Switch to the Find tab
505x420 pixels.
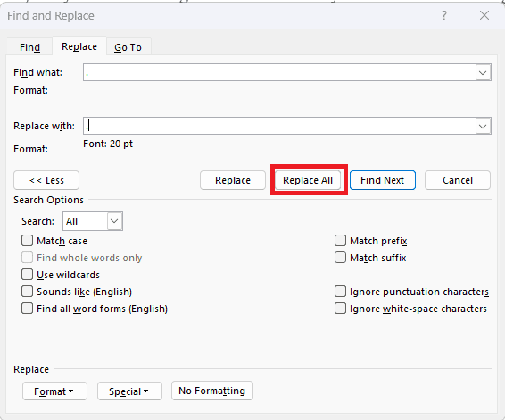coord(29,47)
